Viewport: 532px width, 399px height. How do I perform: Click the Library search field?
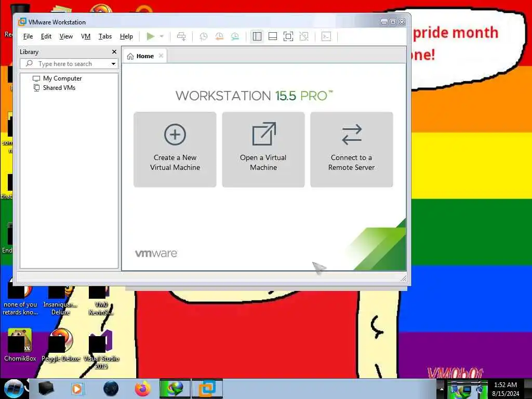pos(69,64)
